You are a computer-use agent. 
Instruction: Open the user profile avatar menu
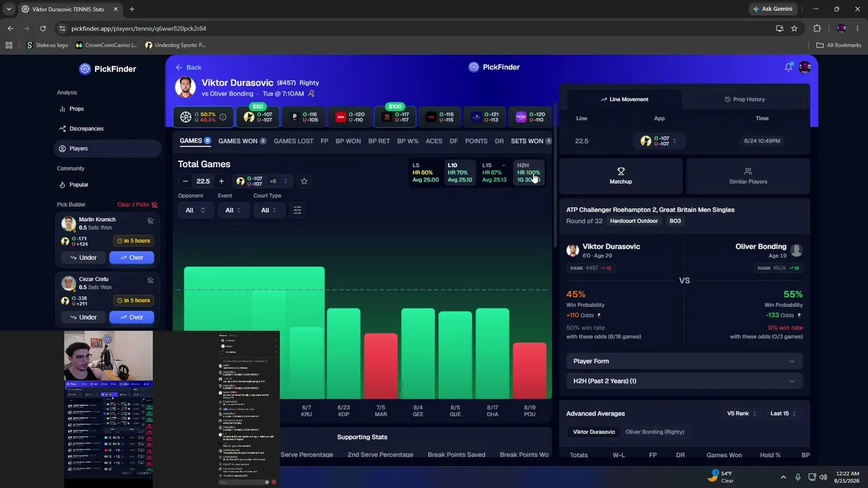click(x=805, y=67)
